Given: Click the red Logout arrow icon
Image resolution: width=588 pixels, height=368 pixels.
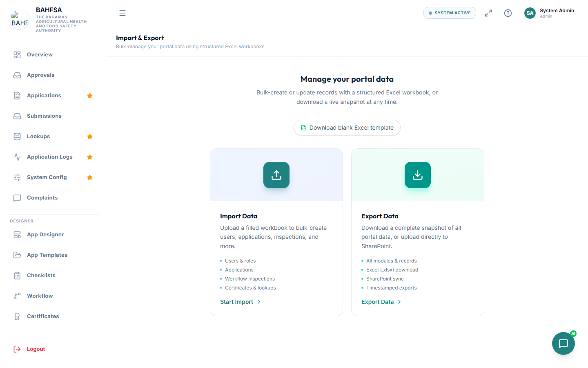Looking at the screenshot, I should click(17, 349).
